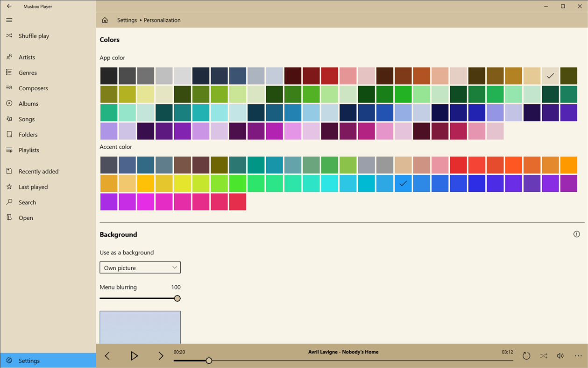This screenshot has height=368, width=588.
Task: Switch to the Settings menu entry
Action: coord(29,361)
